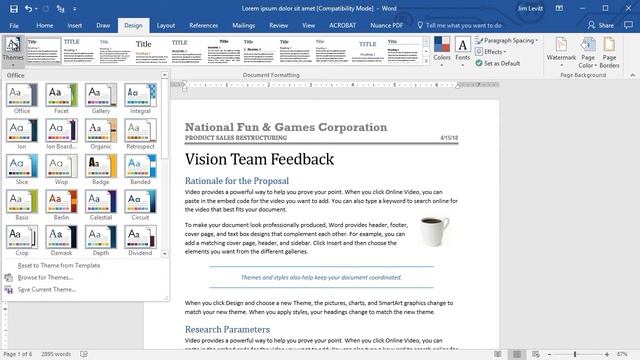Select the Facet theme

(x=62, y=98)
